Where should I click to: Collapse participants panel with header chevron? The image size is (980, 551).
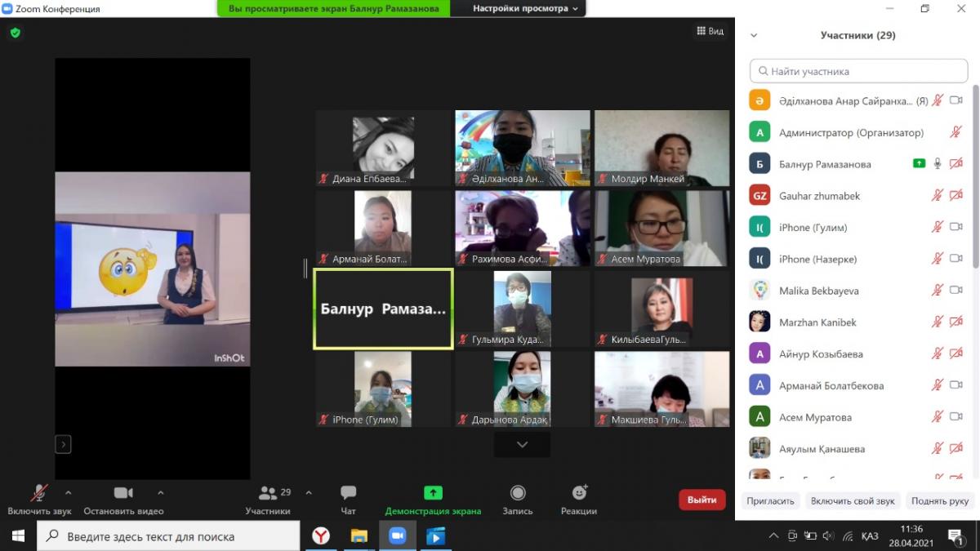pos(754,35)
